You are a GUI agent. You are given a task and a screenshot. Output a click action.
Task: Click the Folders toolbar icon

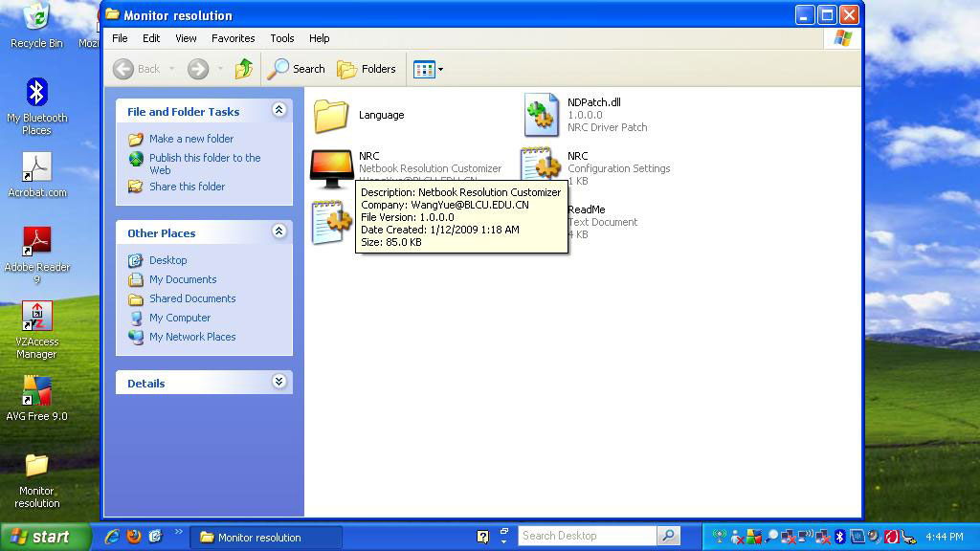[x=368, y=69]
